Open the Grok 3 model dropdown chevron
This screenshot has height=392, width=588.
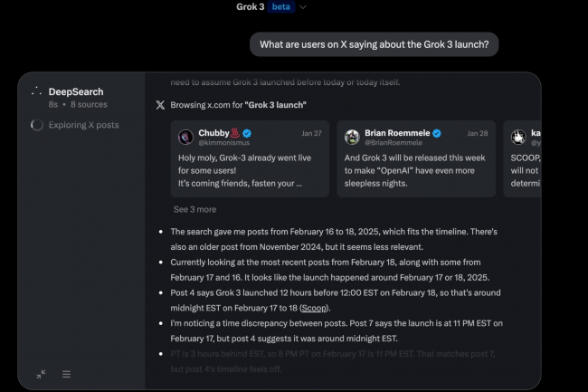point(303,7)
